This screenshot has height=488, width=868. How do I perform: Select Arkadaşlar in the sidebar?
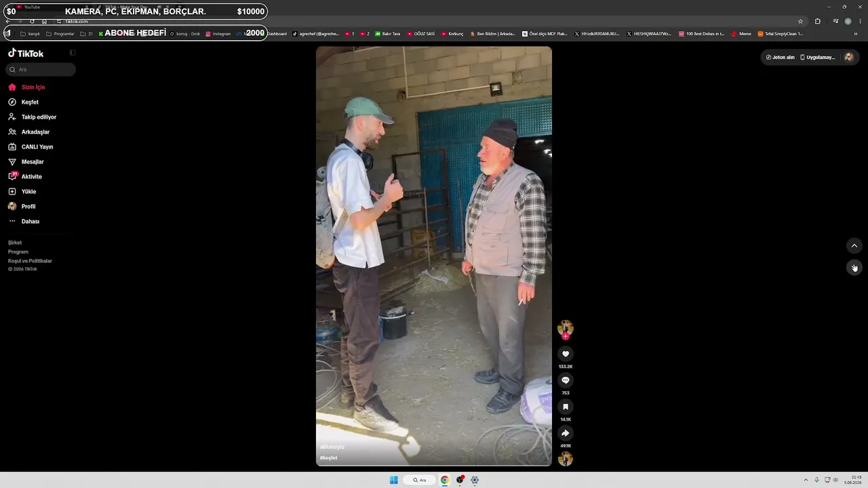tap(28, 132)
